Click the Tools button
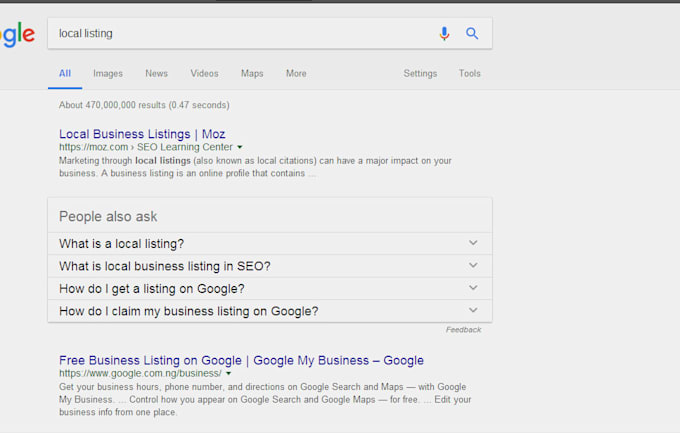Viewport: 680px width, 442px height. (x=470, y=73)
